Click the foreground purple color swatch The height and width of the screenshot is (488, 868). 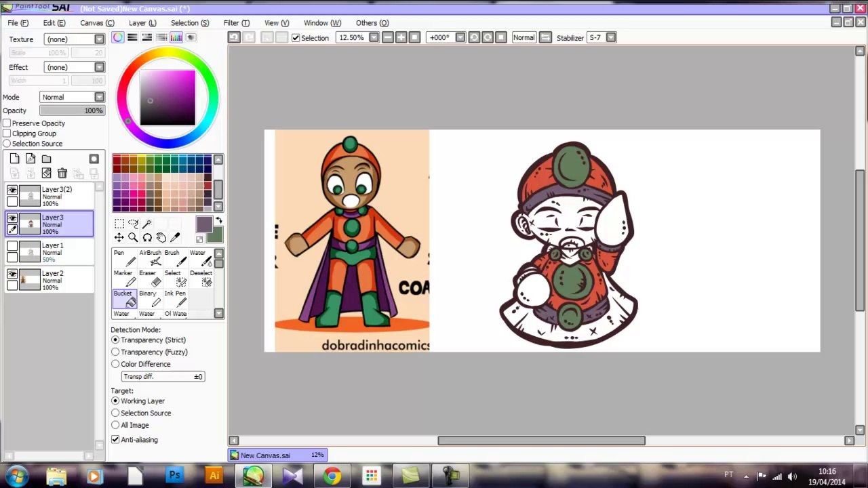pyautogui.click(x=204, y=225)
